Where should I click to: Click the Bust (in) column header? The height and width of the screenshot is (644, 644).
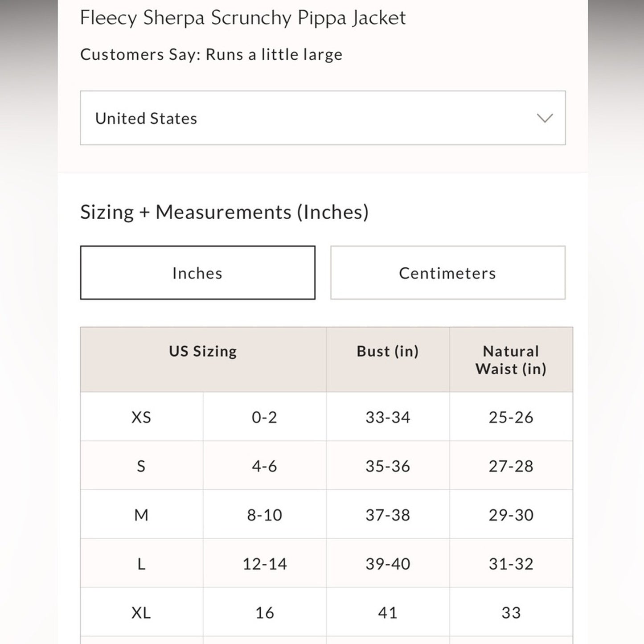click(388, 352)
